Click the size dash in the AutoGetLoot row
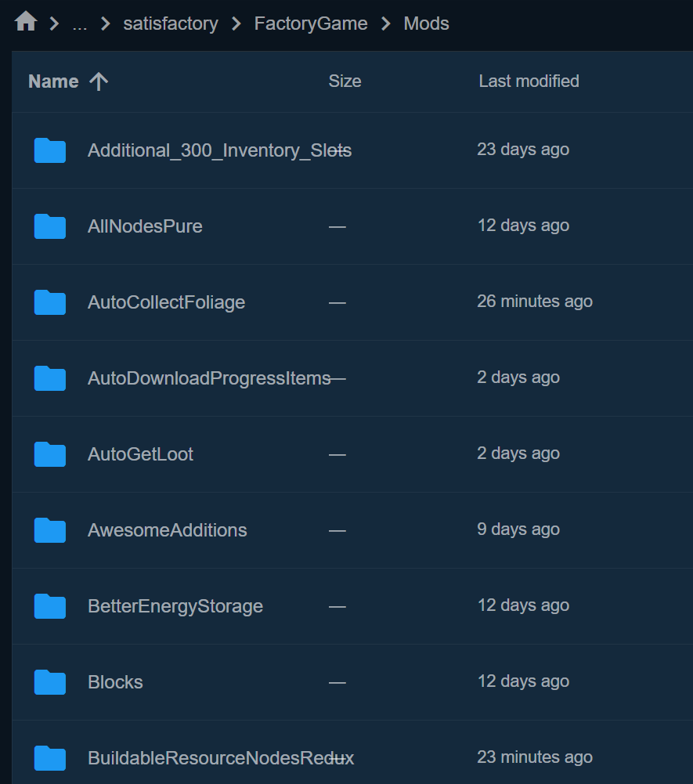The width and height of the screenshot is (693, 784). point(337,455)
